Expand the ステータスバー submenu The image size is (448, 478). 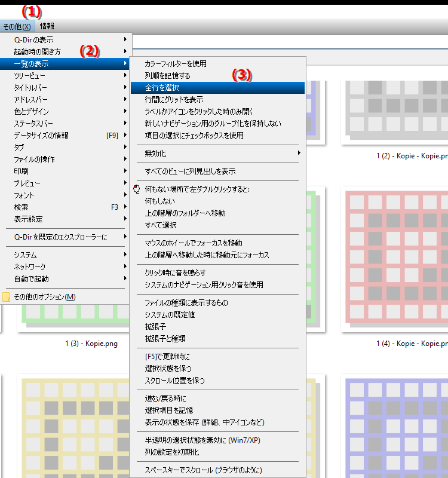[66, 124]
